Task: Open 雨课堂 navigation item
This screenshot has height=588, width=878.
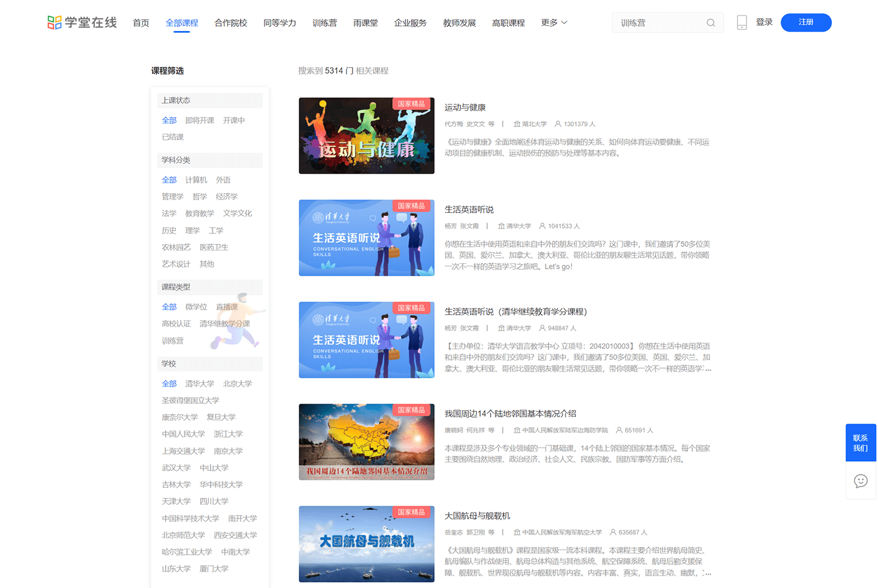Action: coord(365,23)
